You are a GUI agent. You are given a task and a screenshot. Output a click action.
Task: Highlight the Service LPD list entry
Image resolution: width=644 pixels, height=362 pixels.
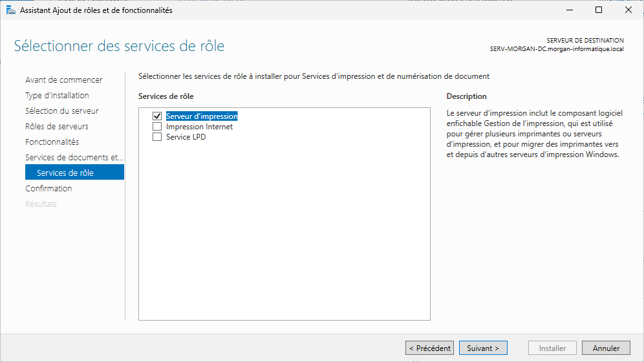[186, 137]
